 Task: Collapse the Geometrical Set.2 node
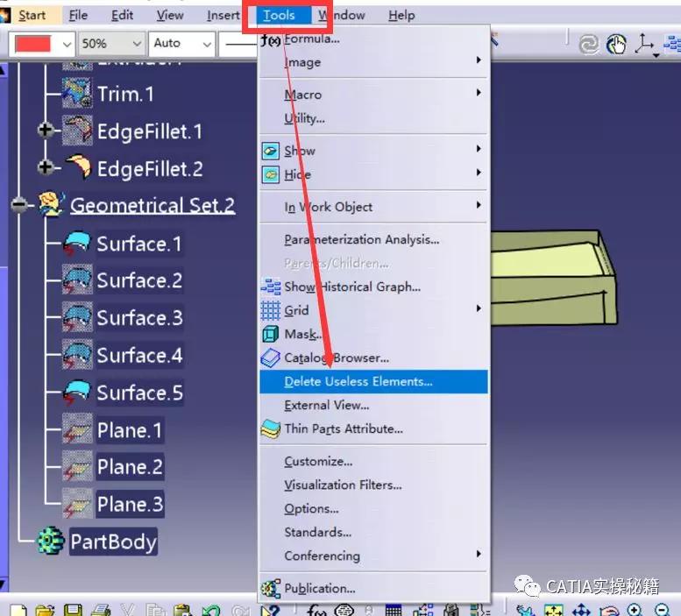tap(19, 204)
